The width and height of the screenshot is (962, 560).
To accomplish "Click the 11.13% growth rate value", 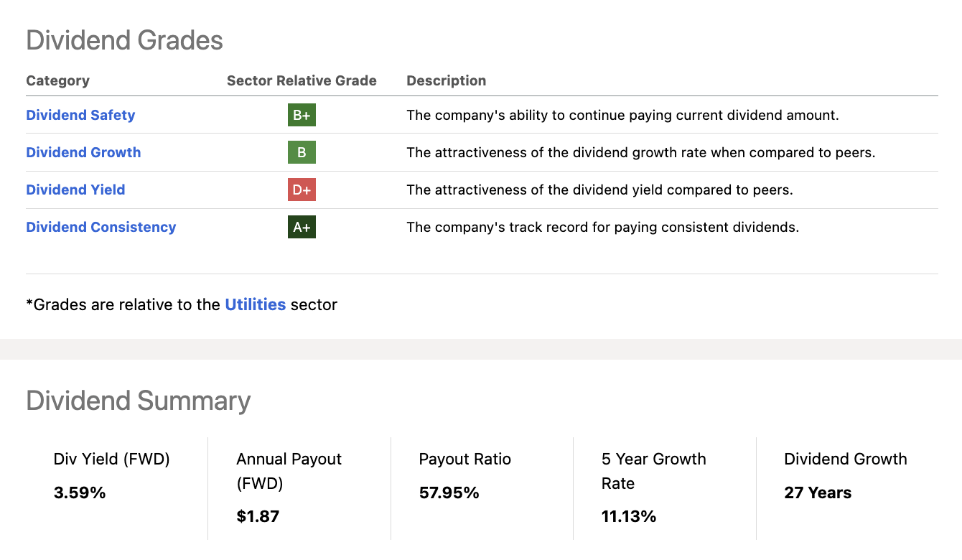I will 628,516.
